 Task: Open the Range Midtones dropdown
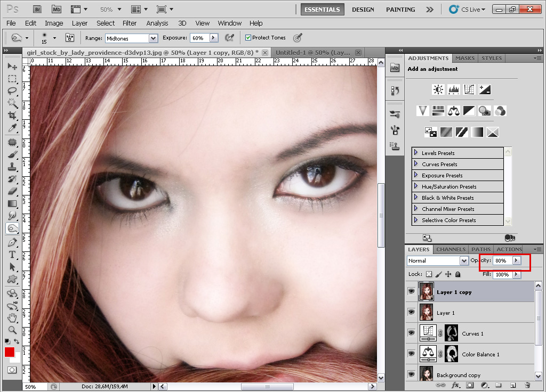pos(153,38)
